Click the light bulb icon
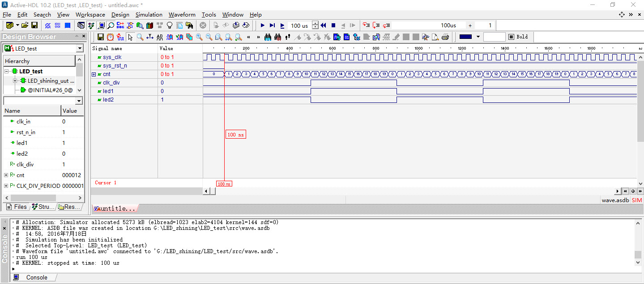Viewport: 644px width, 284px height. point(170,25)
